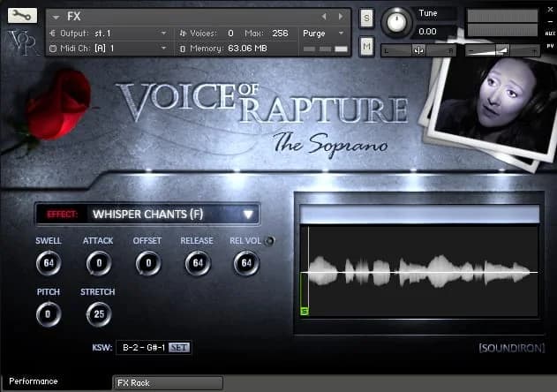The width and height of the screenshot is (557, 392).
Task: Collapse the FX instrument header arrow
Action: click(x=56, y=17)
